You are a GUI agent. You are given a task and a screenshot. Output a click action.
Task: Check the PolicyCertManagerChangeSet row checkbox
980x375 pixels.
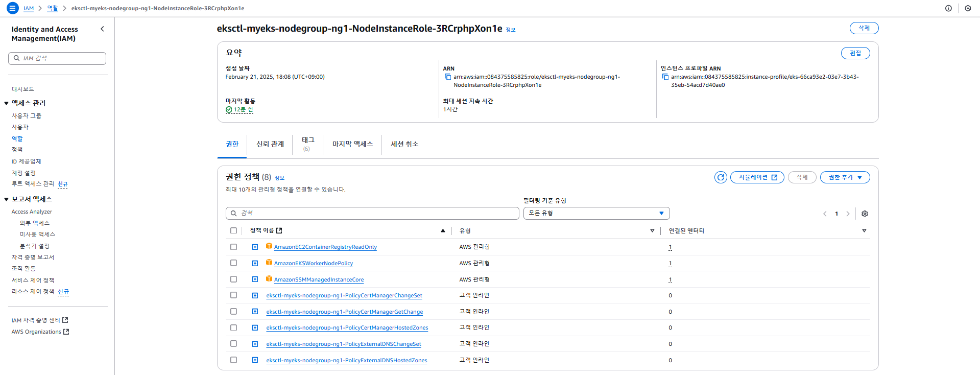coord(233,295)
